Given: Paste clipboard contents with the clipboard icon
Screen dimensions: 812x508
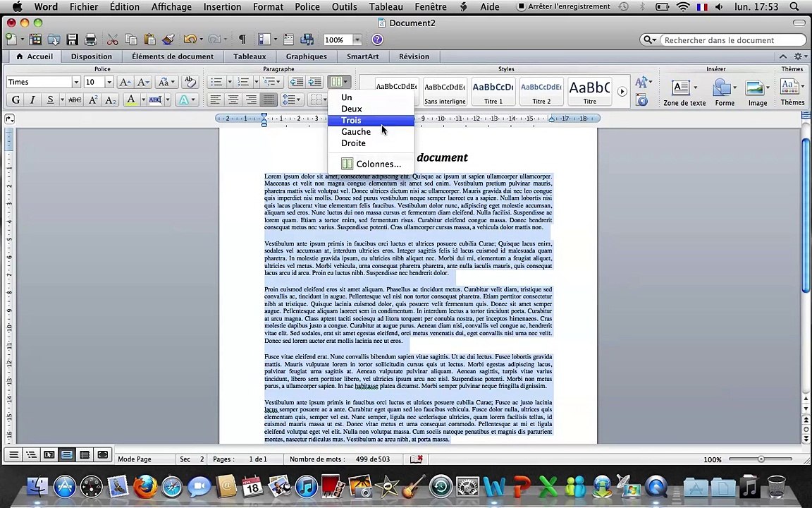Looking at the screenshot, I should pos(149,40).
